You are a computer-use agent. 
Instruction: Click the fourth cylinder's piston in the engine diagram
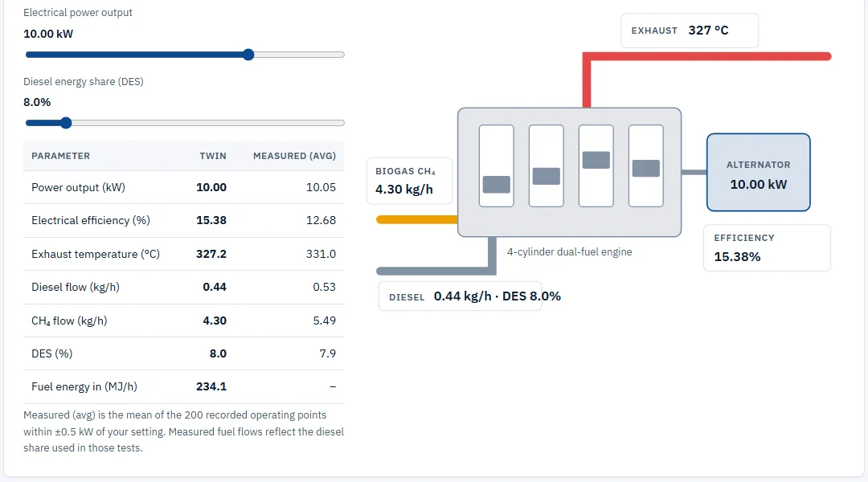click(x=646, y=168)
